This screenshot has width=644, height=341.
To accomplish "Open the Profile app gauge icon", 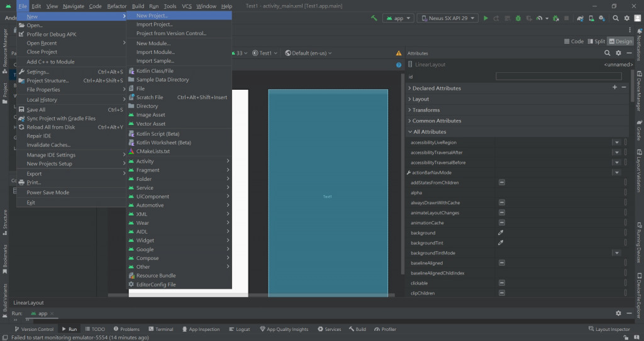I will coord(539,18).
